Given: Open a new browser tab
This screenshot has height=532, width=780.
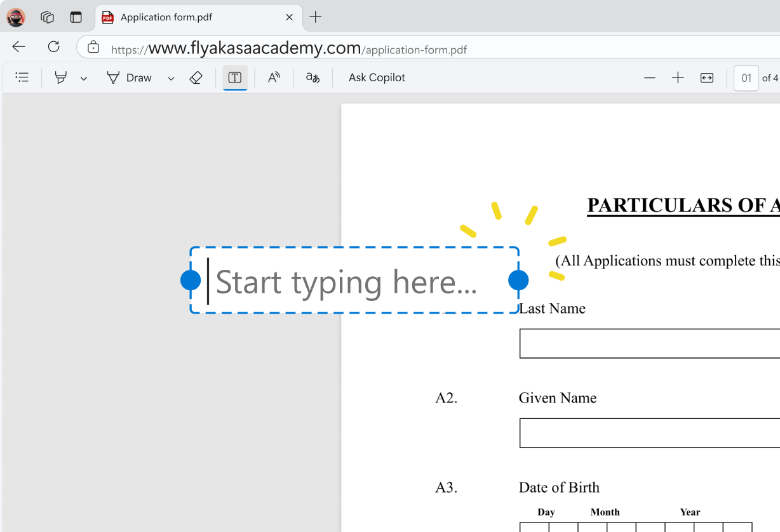Looking at the screenshot, I should pyautogui.click(x=316, y=17).
